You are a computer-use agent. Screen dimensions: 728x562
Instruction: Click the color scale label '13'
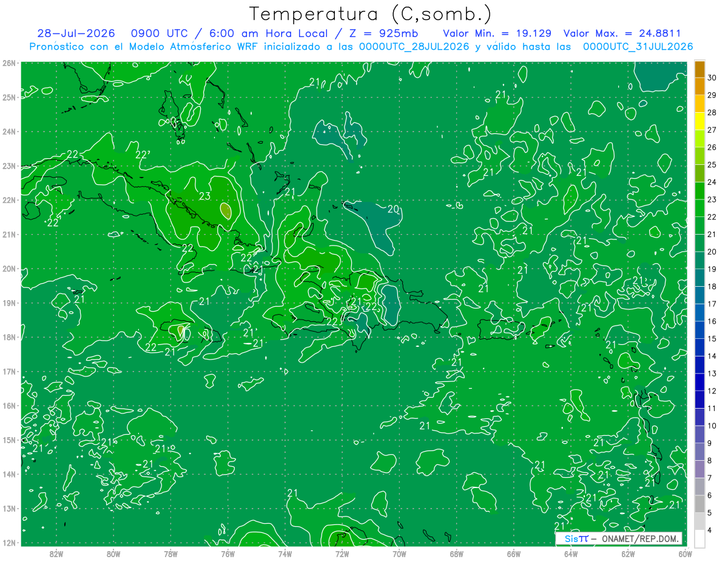click(712, 373)
